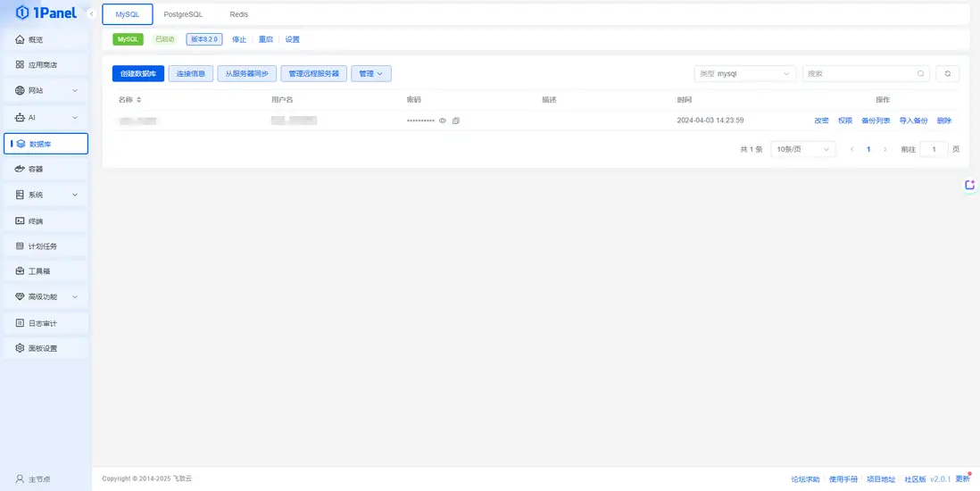Click 导入备份 import backup action
Viewport: 980px width, 491px height.
(x=913, y=121)
